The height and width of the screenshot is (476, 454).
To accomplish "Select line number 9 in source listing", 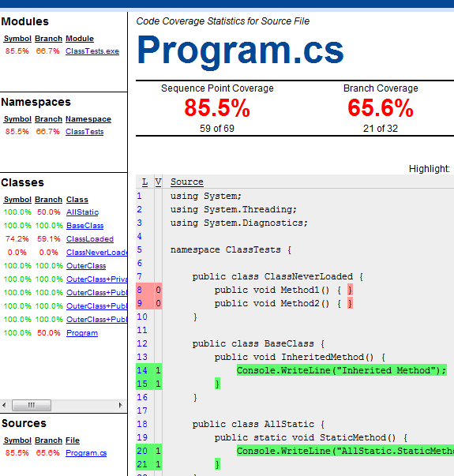I will click(x=139, y=303).
